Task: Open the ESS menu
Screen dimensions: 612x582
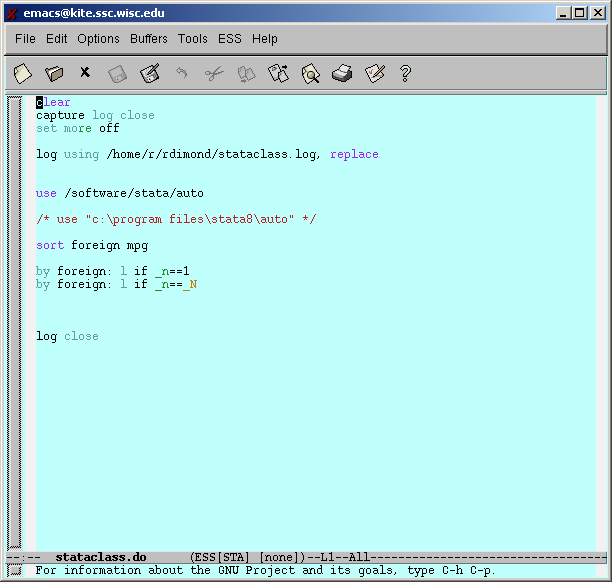Action: [x=230, y=39]
